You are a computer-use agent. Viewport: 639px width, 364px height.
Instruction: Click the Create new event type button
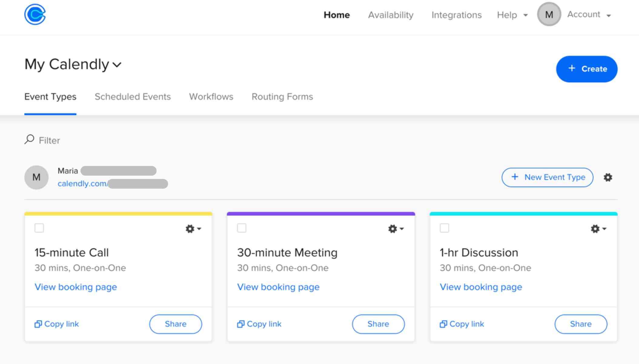coord(548,177)
